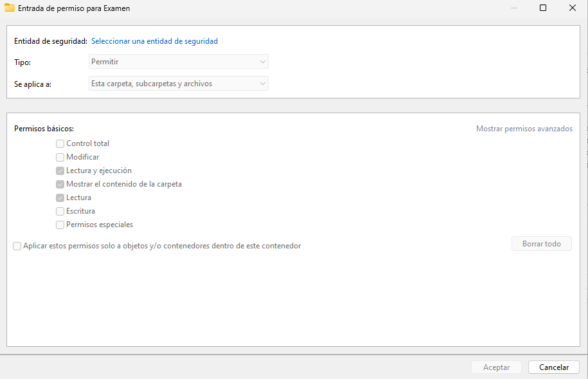Click 'Seleccionar una entidad de seguridad' link

pyautogui.click(x=154, y=41)
